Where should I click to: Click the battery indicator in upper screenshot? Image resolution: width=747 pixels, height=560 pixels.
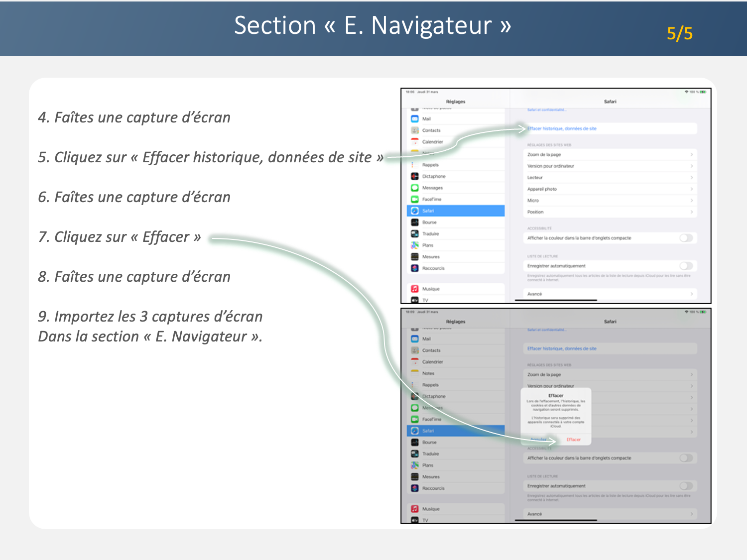[703, 92]
